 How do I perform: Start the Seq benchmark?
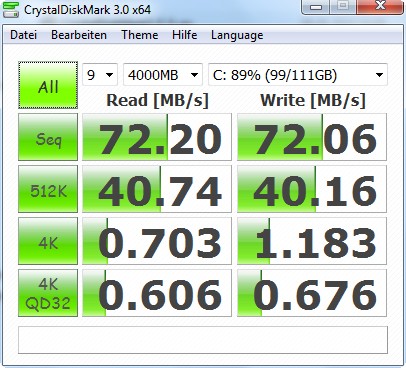(48, 137)
